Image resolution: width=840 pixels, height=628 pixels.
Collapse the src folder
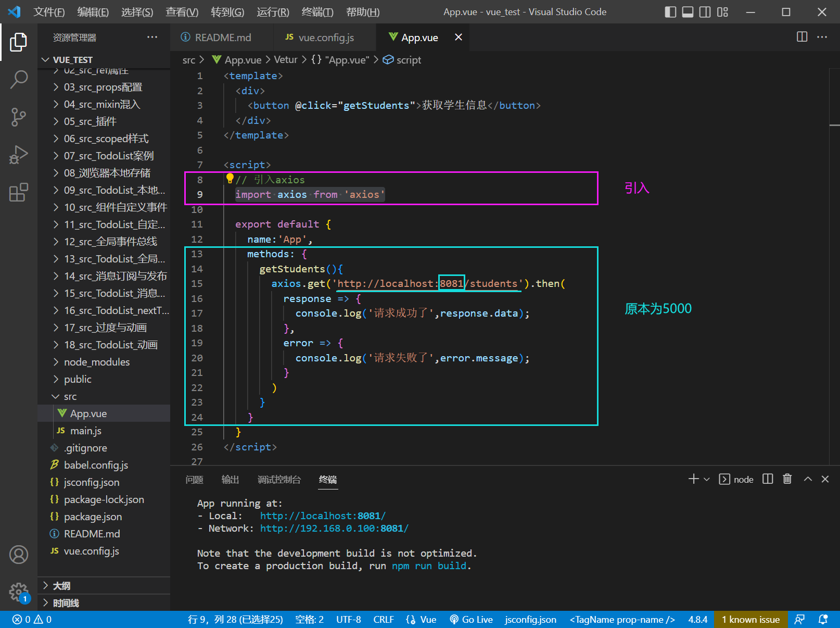point(104,396)
